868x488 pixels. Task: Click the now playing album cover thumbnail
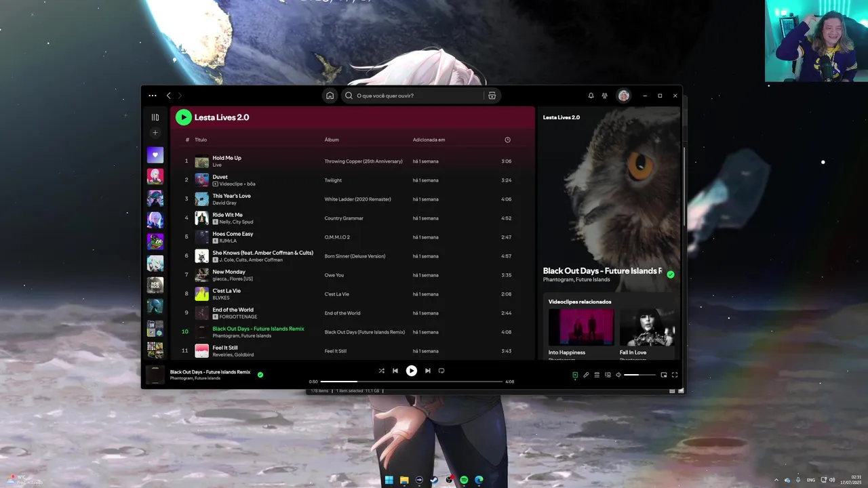coord(155,375)
